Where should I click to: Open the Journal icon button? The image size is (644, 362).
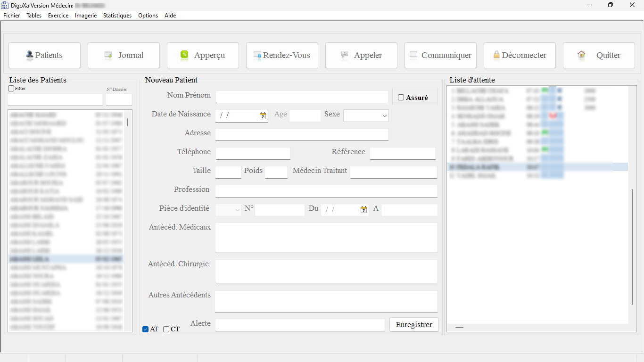point(108,55)
